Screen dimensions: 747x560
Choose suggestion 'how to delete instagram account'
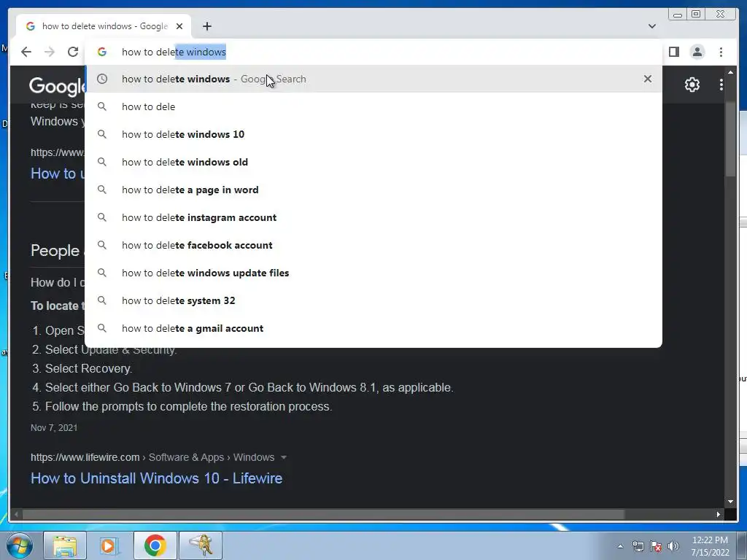(373, 217)
